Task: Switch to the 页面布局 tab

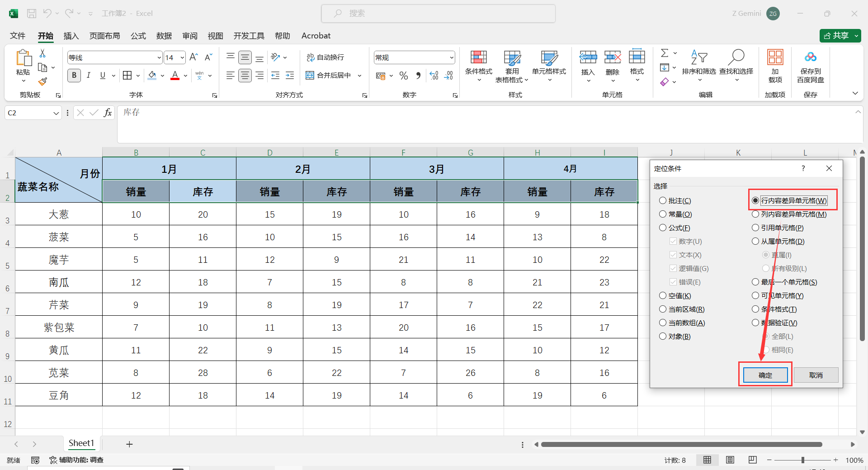Action: 104,36
